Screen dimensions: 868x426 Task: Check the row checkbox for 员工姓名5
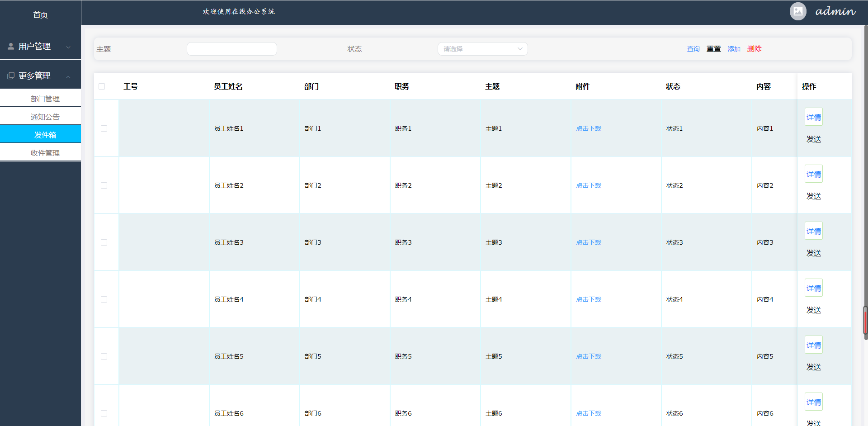(x=104, y=356)
